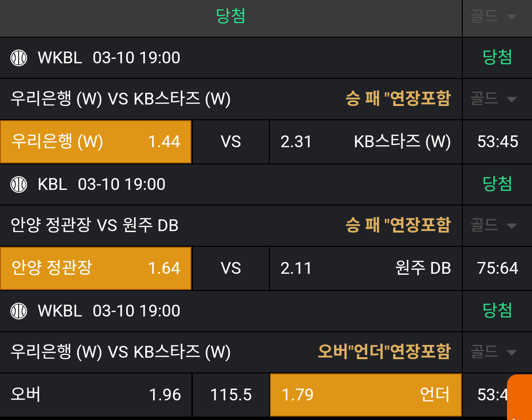Click the green 당첨 header tab

tap(231, 17)
